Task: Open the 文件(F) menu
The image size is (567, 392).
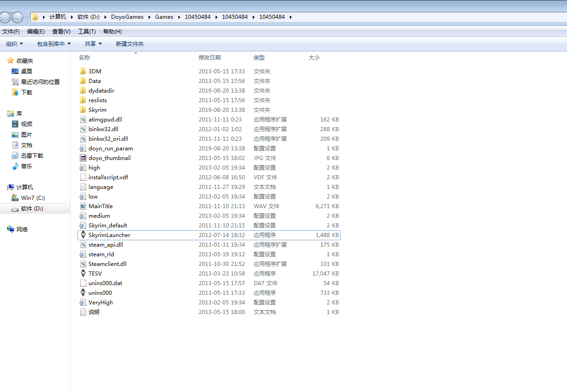Action: (11, 31)
